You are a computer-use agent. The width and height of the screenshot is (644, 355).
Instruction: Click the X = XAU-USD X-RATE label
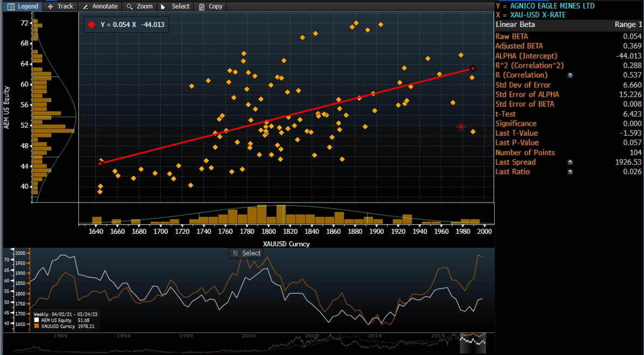tap(531, 15)
